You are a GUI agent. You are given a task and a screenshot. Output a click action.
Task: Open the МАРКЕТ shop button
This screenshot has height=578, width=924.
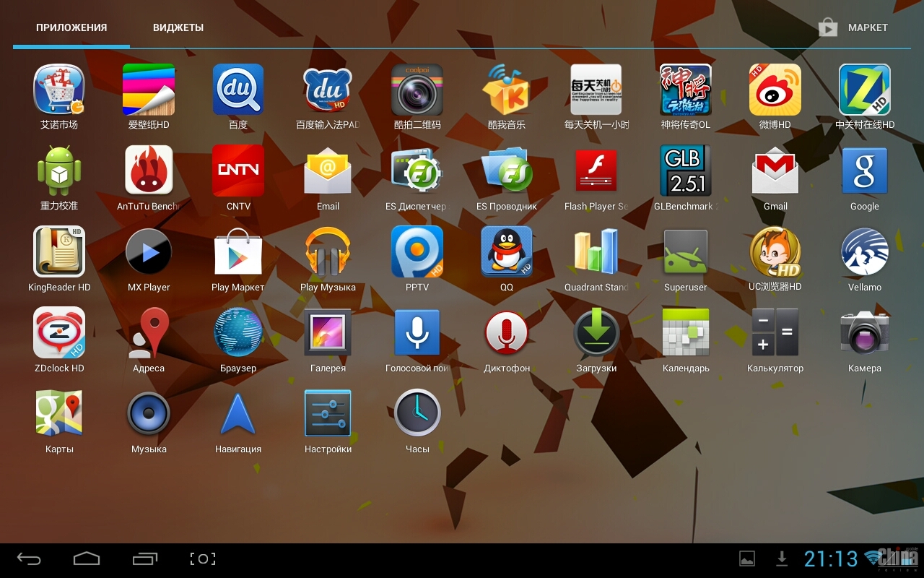[x=853, y=27]
